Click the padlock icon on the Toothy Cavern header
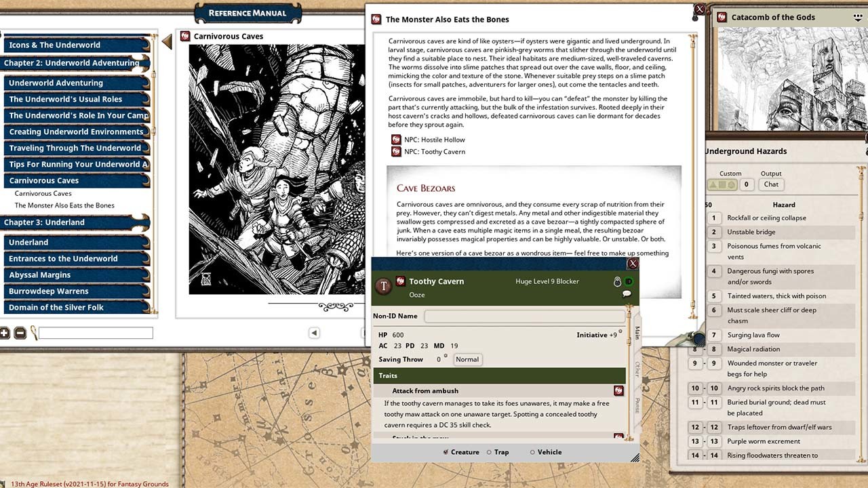The height and width of the screenshot is (488, 868). (x=617, y=281)
